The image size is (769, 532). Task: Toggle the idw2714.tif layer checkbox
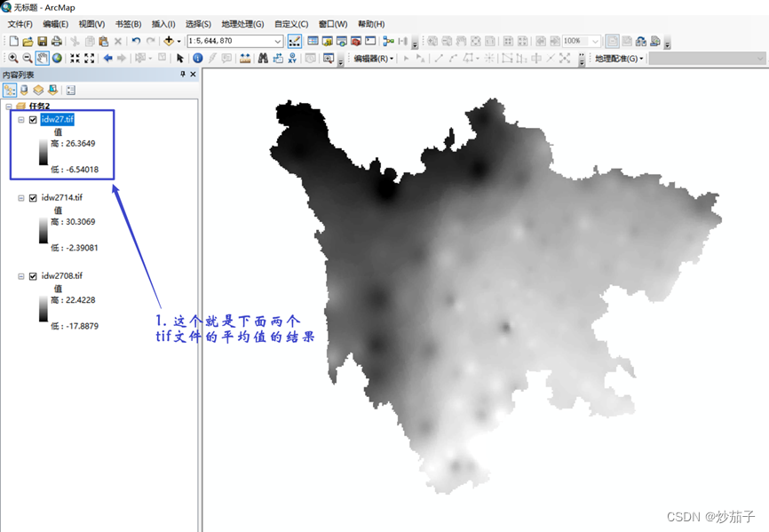click(x=33, y=198)
